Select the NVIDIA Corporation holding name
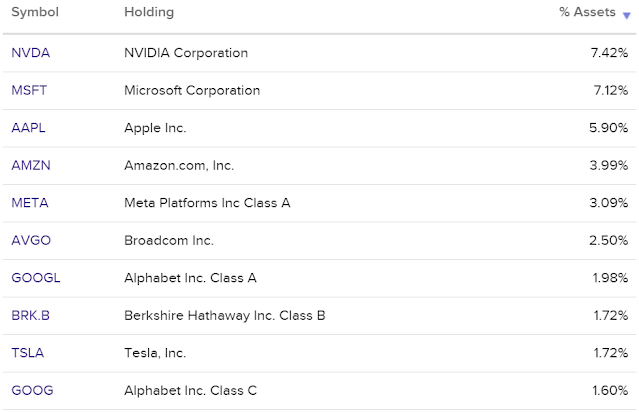This screenshot has height=412, width=639. [x=186, y=53]
